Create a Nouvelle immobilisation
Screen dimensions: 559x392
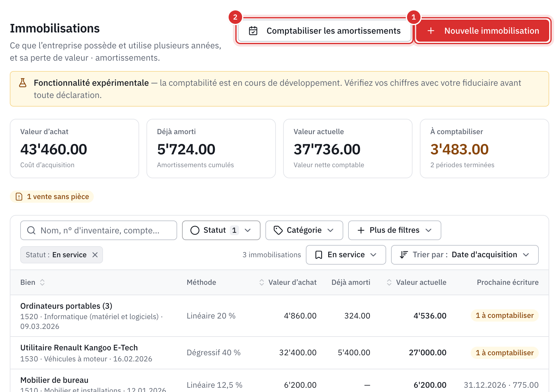point(483,31)
